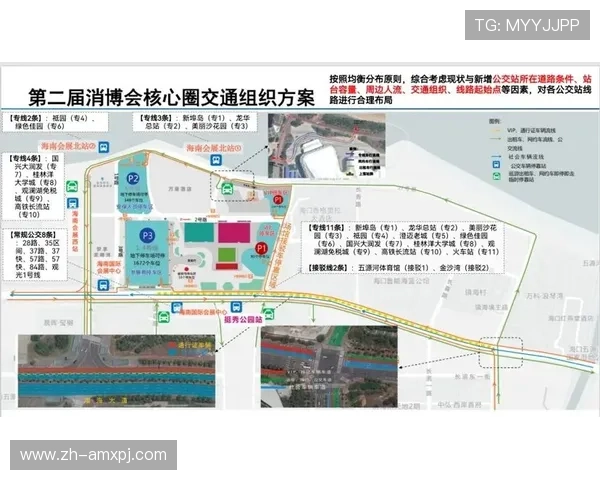Click the 海南会展北站① label
This screenshot has width=600, height=480.
click(214, 148)
